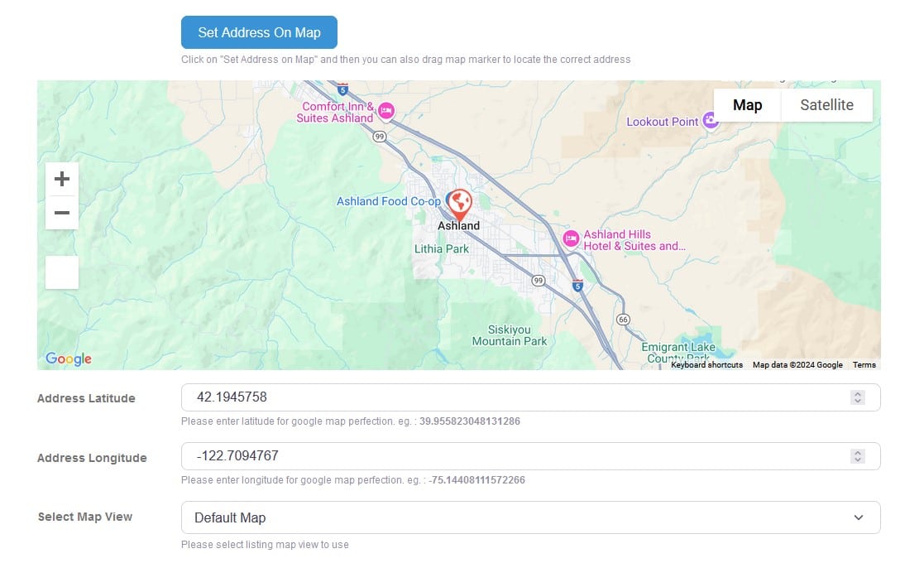
Task: Zoom in on the map
Action: [x=62, y=179]
